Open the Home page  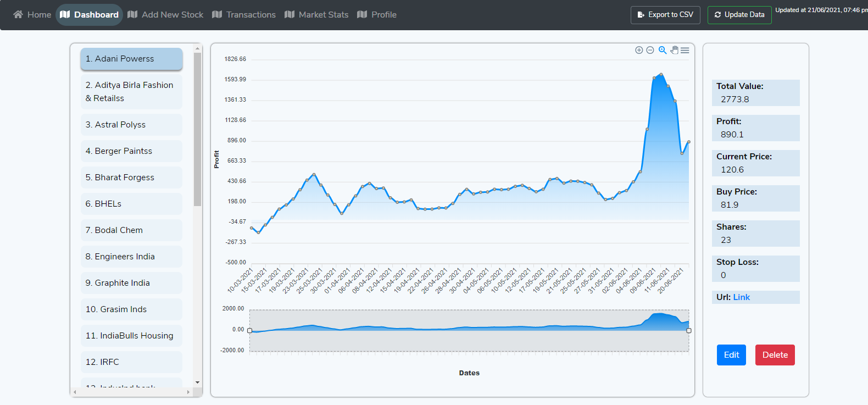pyautogui.click(x=32, y=14)
